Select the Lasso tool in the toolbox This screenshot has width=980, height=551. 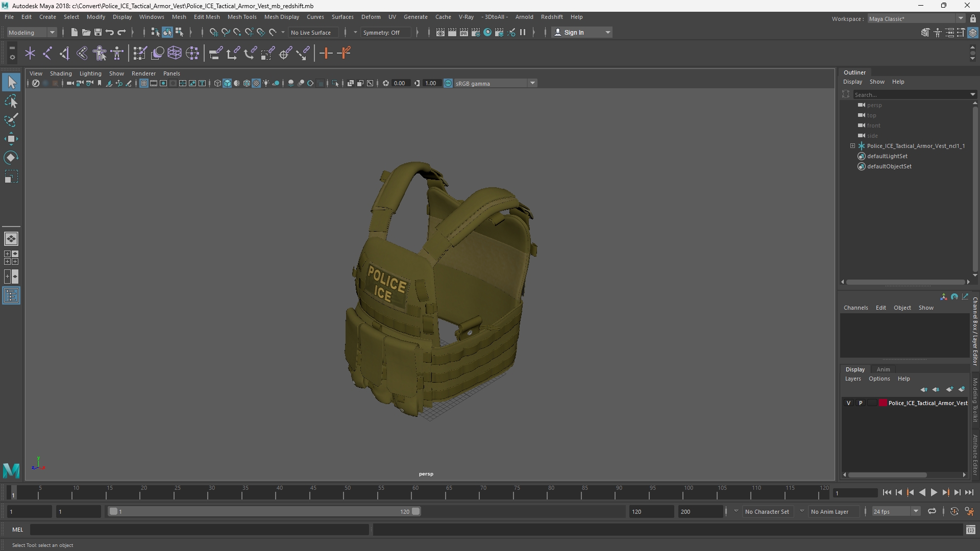click(x=11, y=102)
